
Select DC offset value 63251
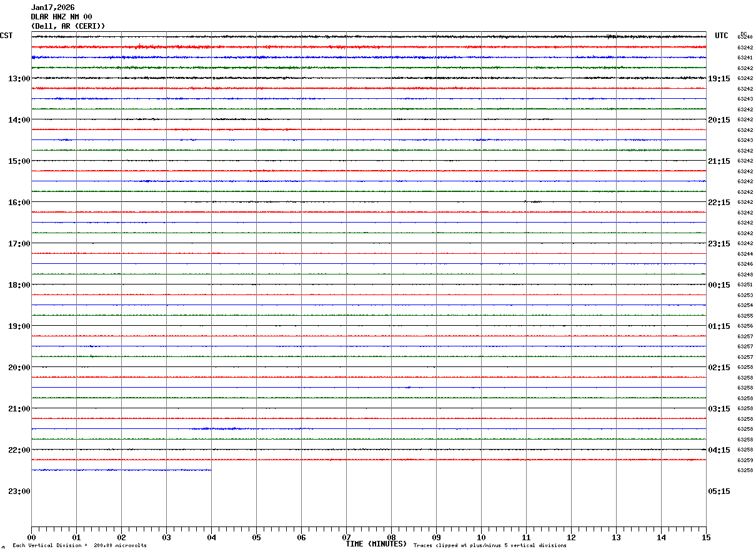[745, 285]
